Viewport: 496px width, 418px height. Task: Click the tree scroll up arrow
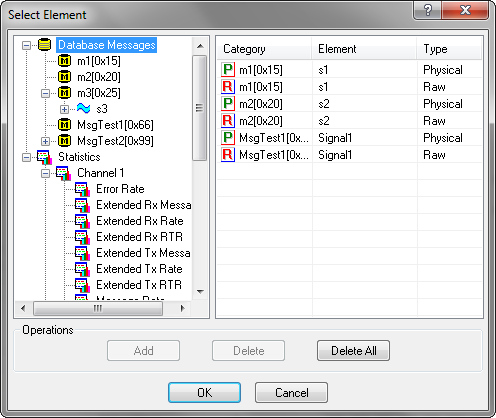pyautogui.click(x=200, y=46)
